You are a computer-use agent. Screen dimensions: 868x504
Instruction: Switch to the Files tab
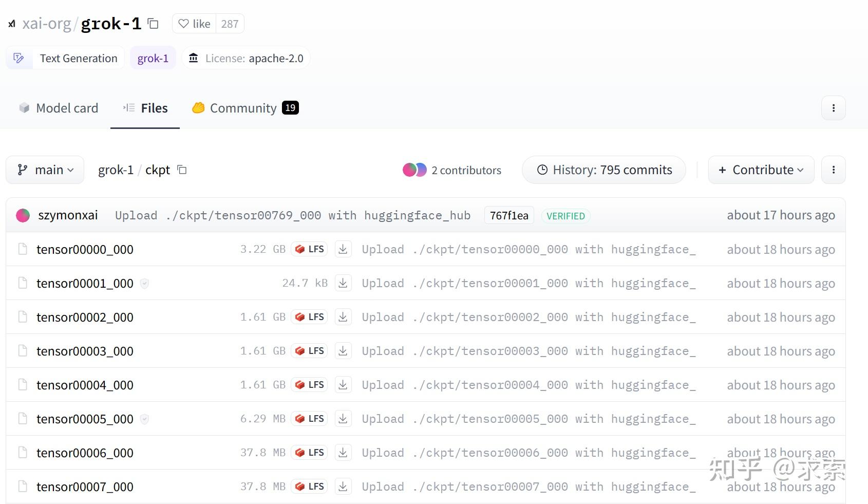pos(145,108)
